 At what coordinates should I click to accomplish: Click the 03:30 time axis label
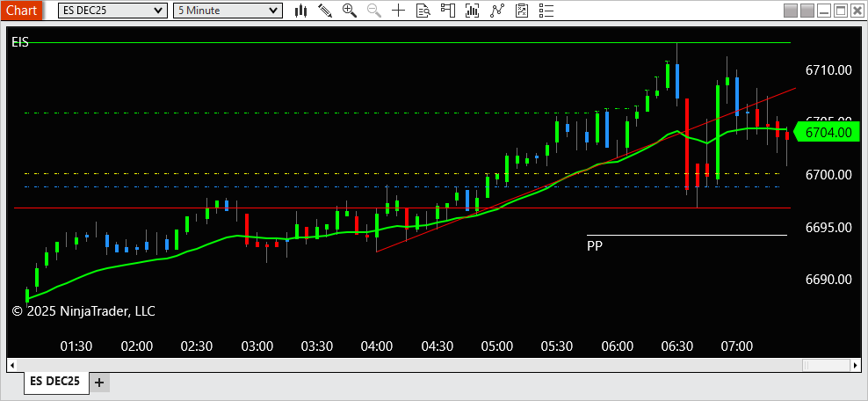pyautogui.click(x=316, y=346)
